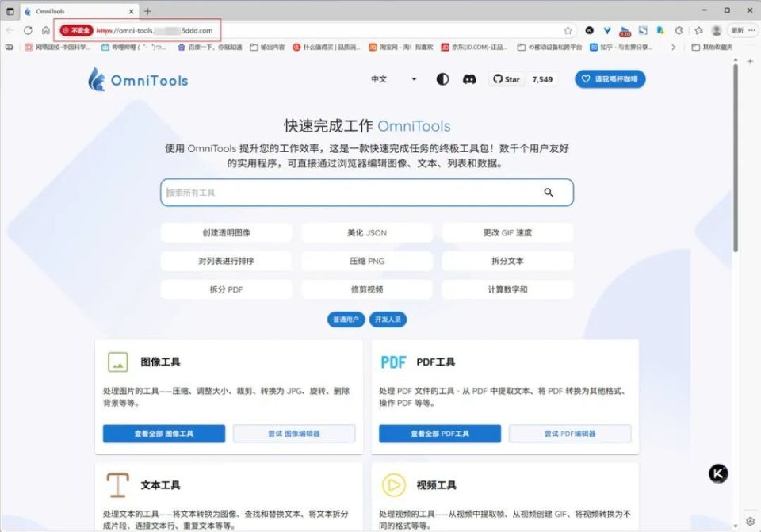Click inside the search tools input field
Image resolution: width=761 pixels, height=532 pixels.
point(317,192)
